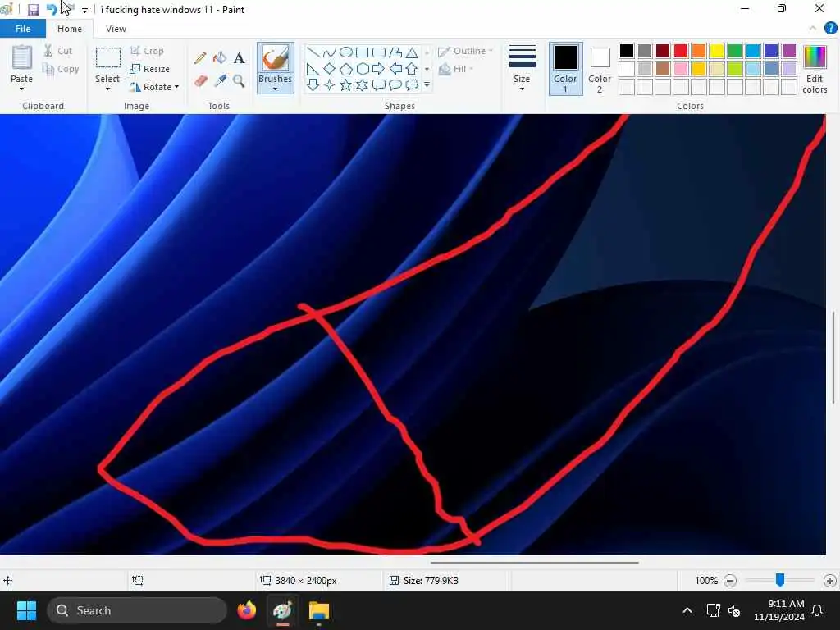
Task: Select the Eraser tool
Action: pos(200,81)
